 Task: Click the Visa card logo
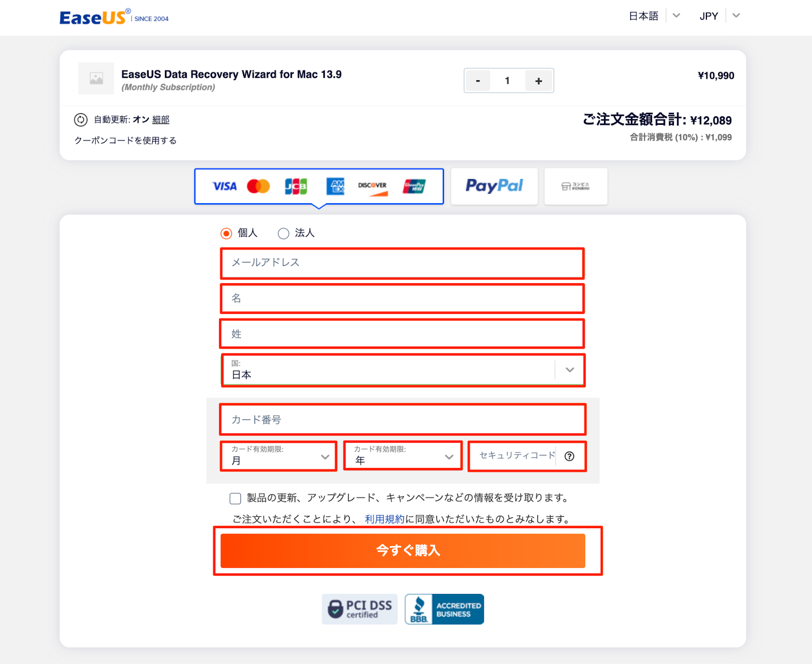coord(224,186)
